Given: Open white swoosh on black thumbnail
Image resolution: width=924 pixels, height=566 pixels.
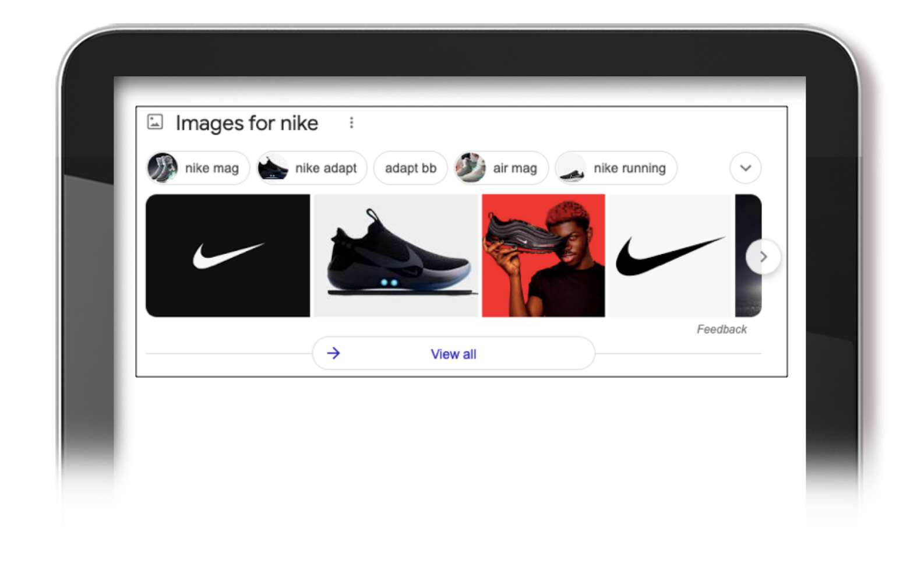Looking at the screenshot, I should [x=228, y=255].
